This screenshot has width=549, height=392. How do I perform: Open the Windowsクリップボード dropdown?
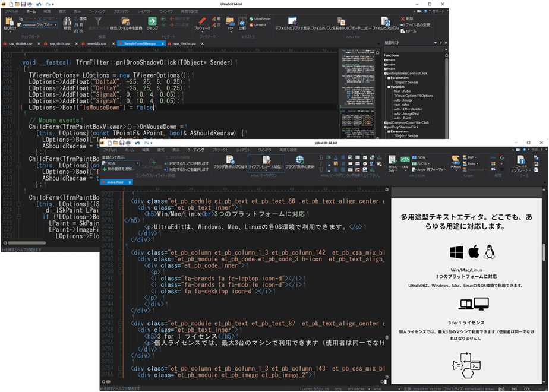(56, 25)
